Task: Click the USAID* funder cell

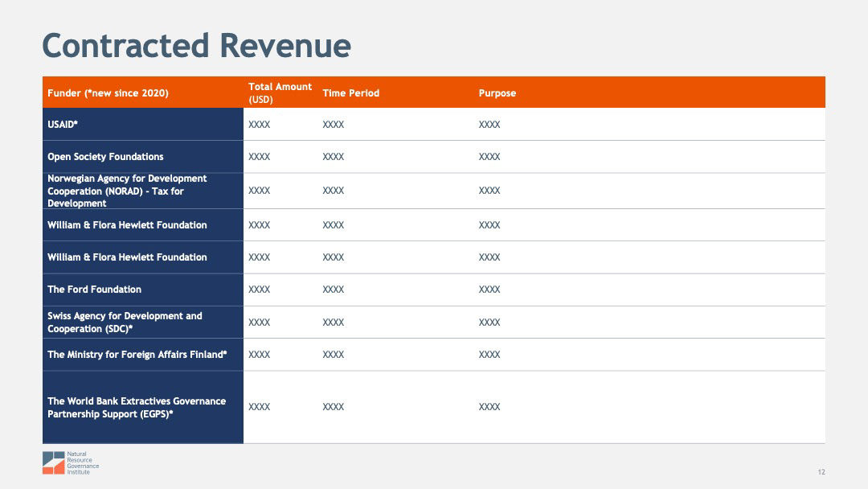Action: pos(143,124)
